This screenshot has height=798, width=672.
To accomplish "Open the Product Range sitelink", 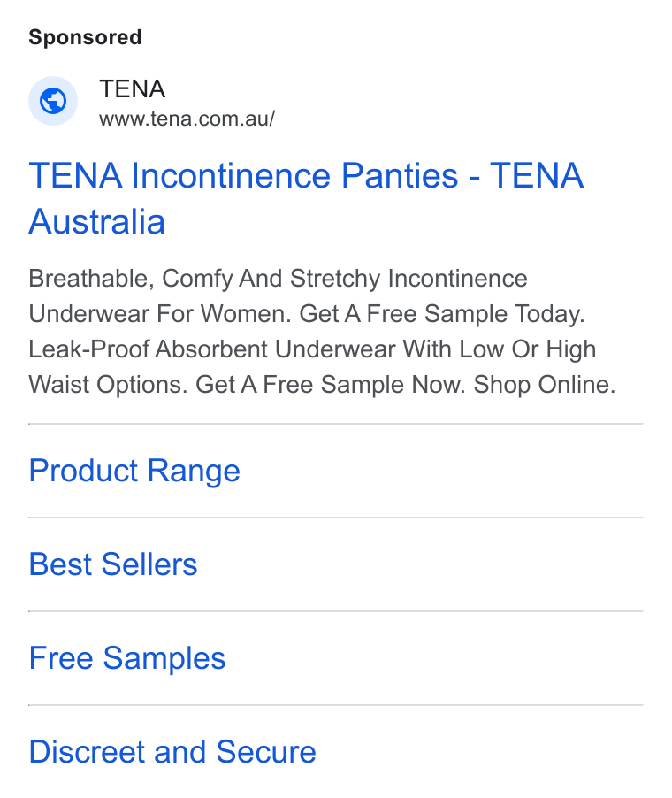I will tap(134, 471).
